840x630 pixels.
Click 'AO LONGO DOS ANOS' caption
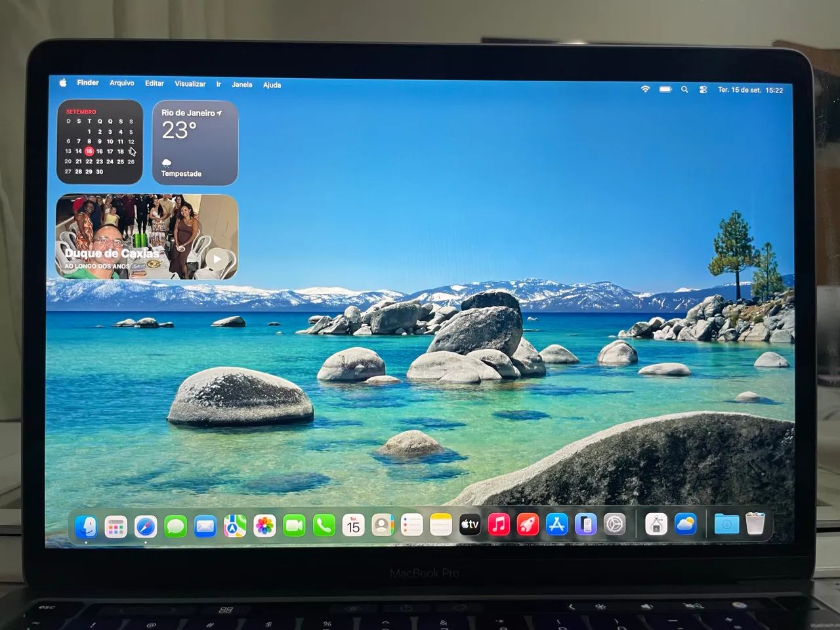(97, 266)
